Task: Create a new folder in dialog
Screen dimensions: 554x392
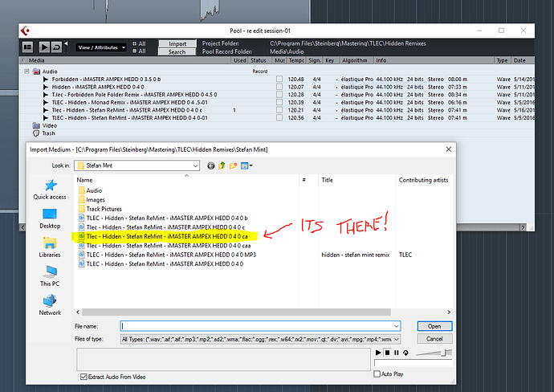Action: click(x=233, y=165)
